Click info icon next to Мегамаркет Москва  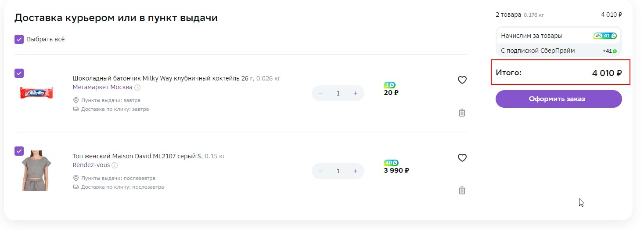click(137, 88)
